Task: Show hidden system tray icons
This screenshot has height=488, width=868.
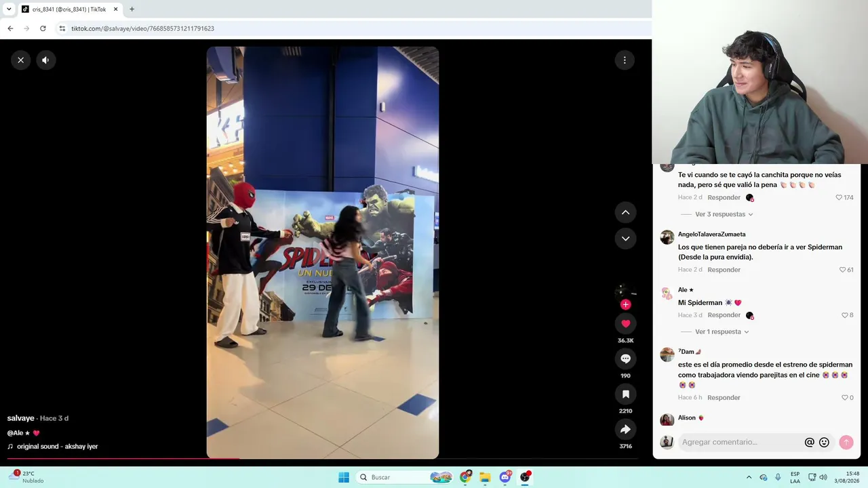Action: tap(749, 477)
